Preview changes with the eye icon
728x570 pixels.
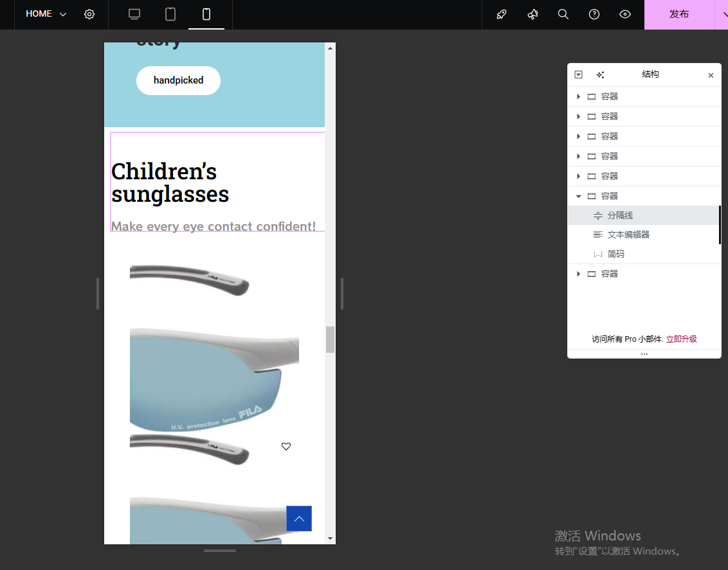click(x=625, y=14)
